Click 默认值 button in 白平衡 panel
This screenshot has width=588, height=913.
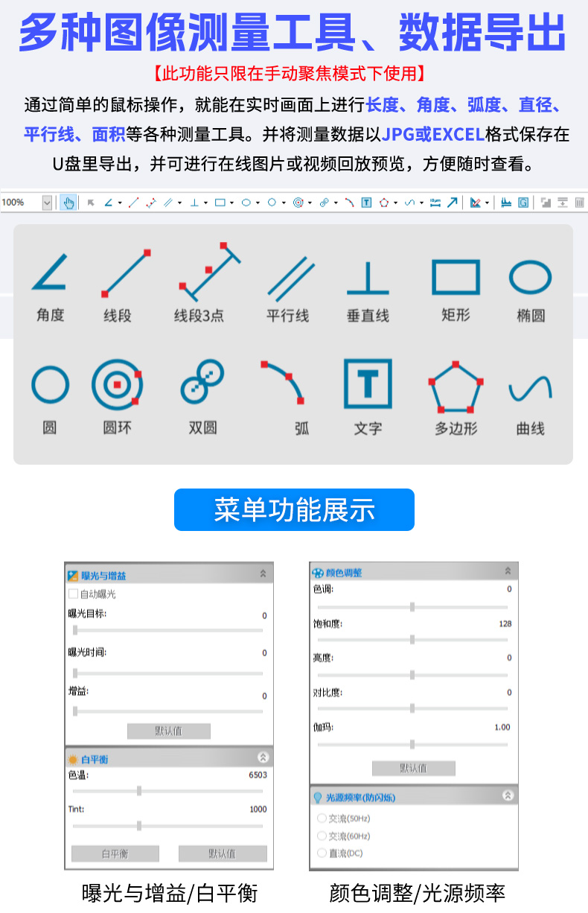coord(223,854)
